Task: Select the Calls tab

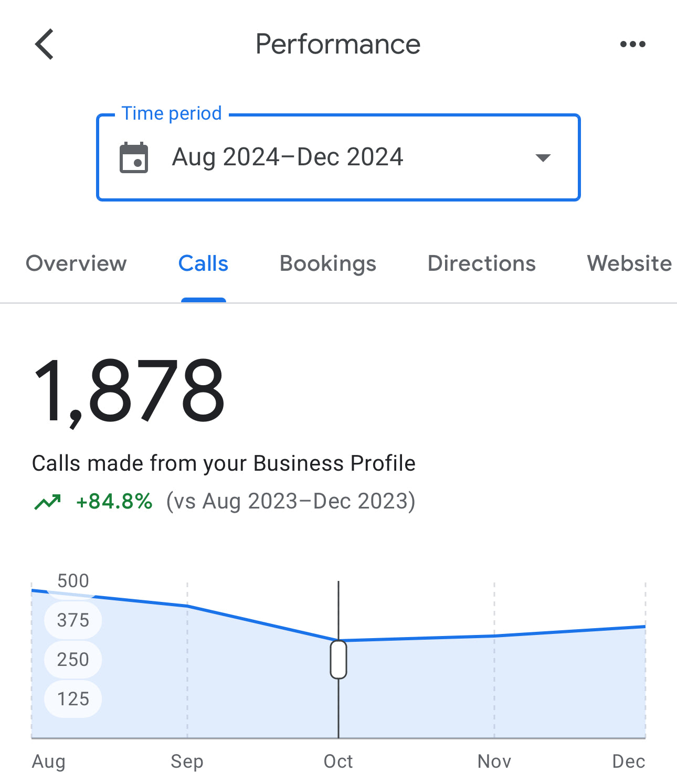Action: point(203,263)
